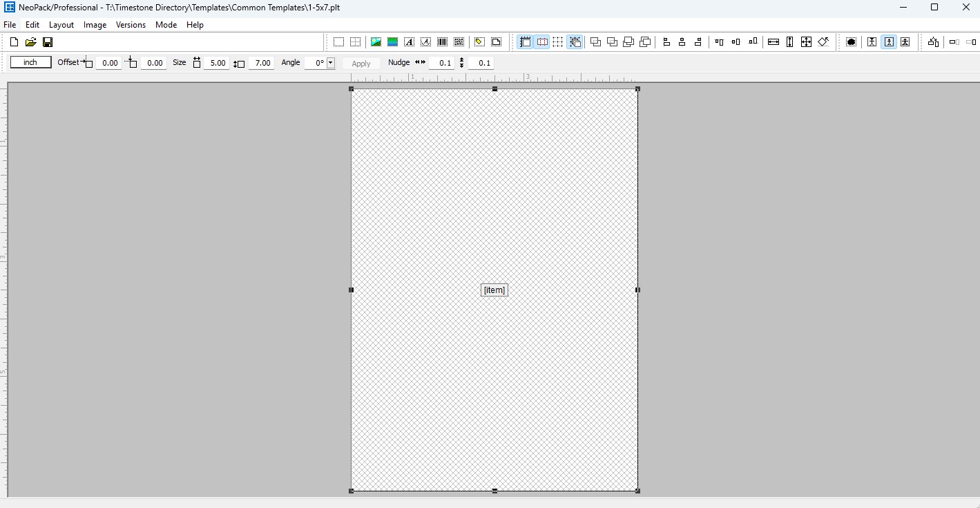This screenshot has width=980, height=508.
Task: Click the vertical Nudge value field
Action: 481,63
